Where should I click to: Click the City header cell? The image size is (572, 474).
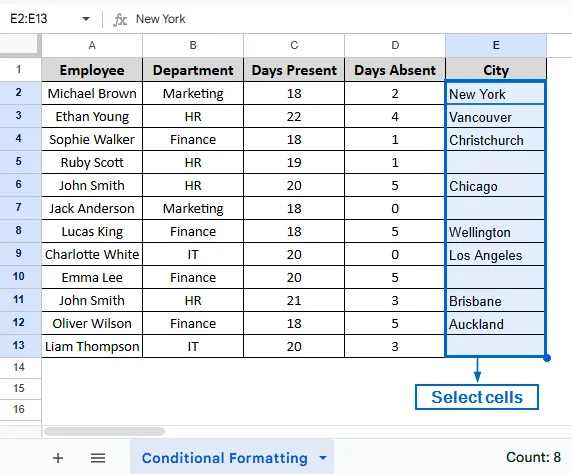[x=496, y=70]
